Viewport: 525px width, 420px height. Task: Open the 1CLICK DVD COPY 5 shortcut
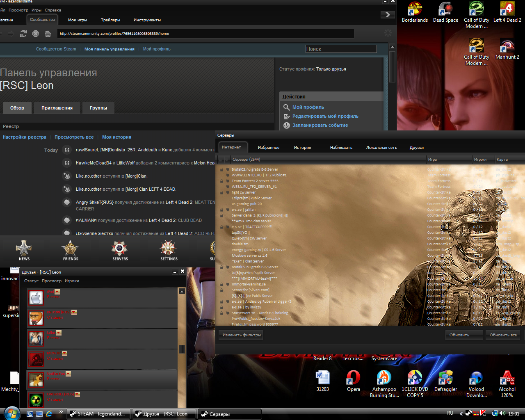pos(415,384)
